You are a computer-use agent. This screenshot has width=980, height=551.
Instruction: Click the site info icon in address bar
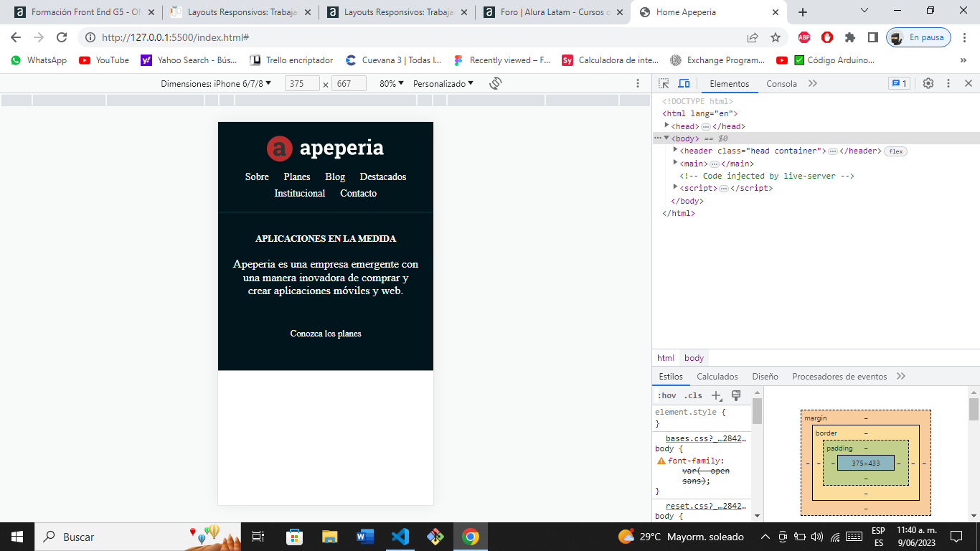90,37
